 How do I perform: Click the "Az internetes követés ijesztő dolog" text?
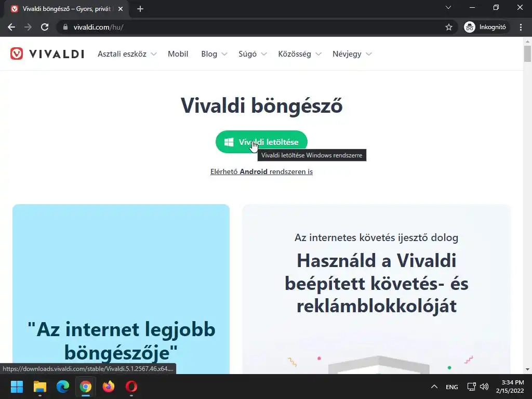tap(376, 237)
